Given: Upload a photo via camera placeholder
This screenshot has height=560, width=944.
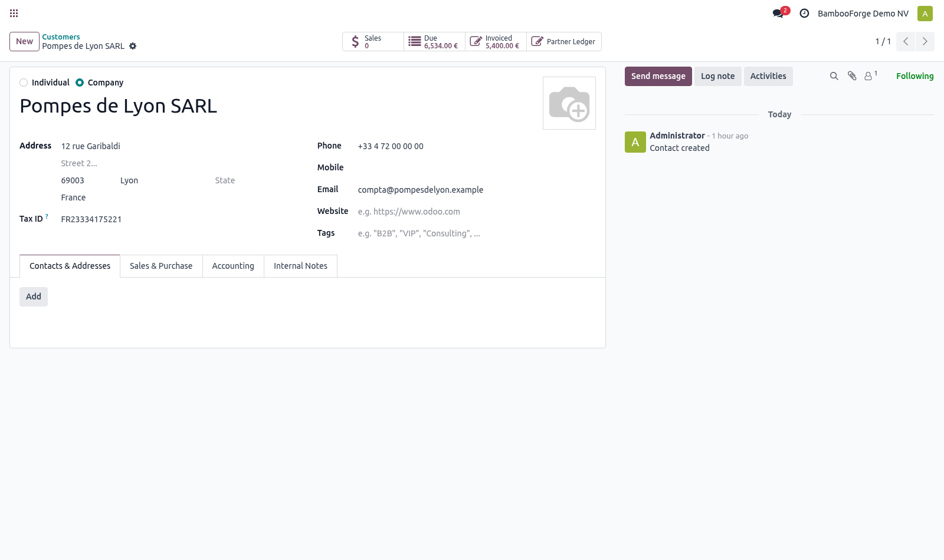Looking at the screenshot, I should coord(569,103).
